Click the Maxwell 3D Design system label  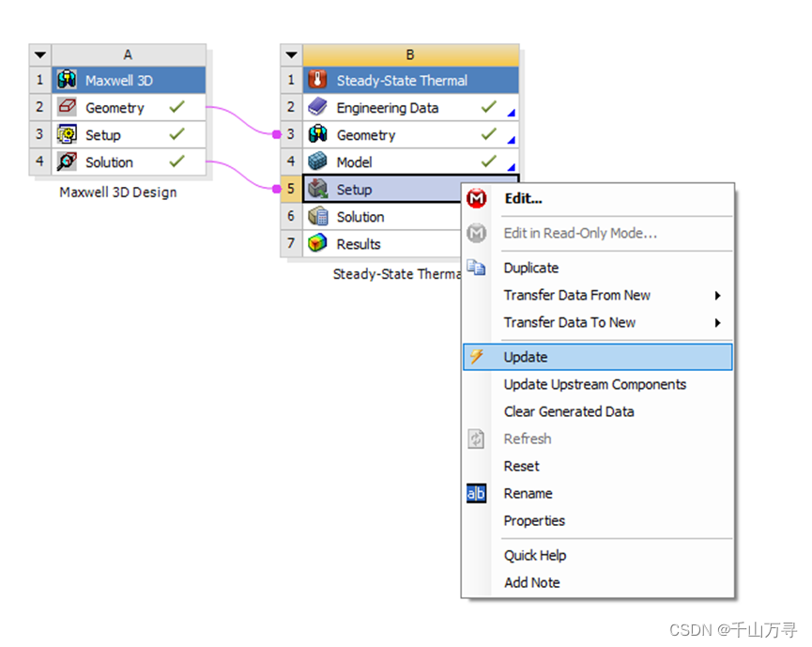[118, 193]
